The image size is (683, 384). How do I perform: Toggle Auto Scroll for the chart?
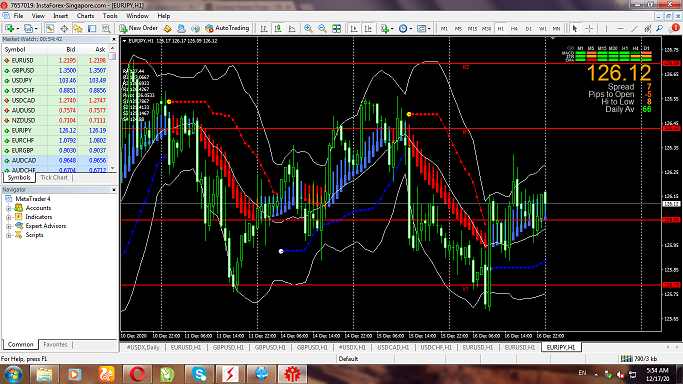point(354,28)
